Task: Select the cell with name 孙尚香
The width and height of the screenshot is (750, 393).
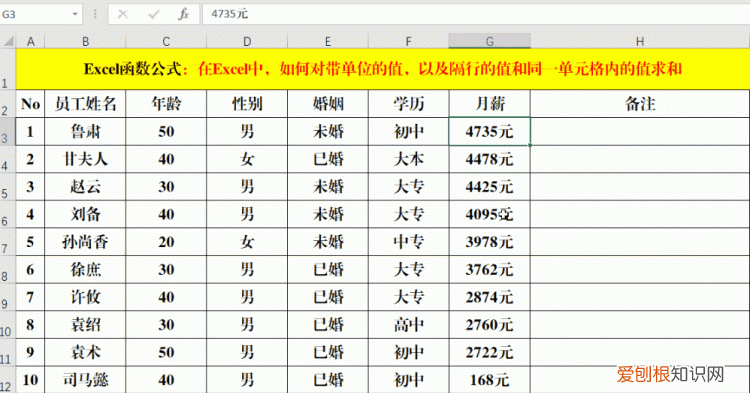Action: coord(86,242)
